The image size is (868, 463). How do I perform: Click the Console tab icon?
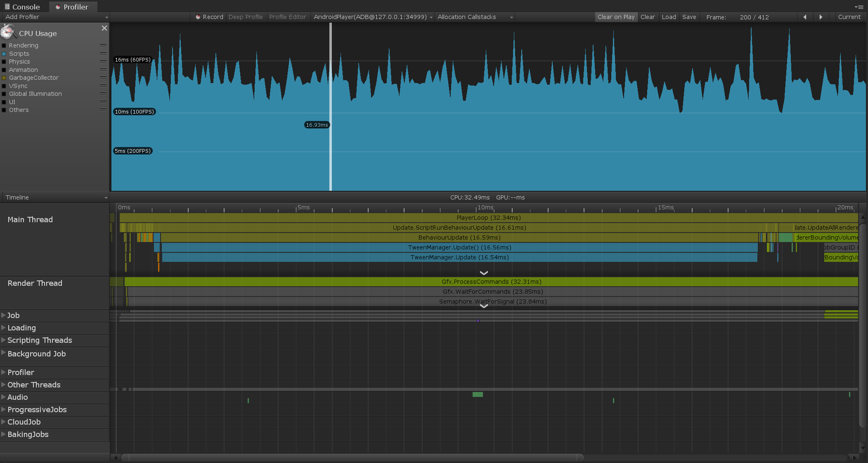(x=7, y=7)
